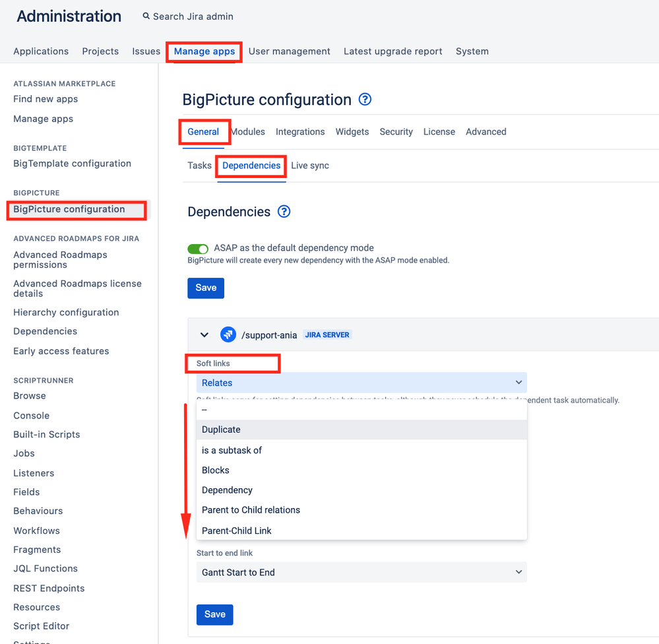Go to the Advanced tab
Screen dimensions: 659x644
click(486, 131)
